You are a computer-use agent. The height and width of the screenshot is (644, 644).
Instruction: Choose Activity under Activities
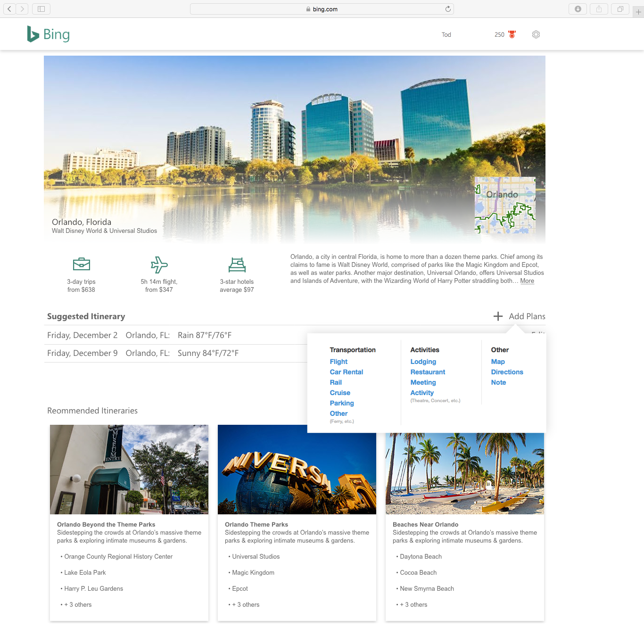[422, 393]
